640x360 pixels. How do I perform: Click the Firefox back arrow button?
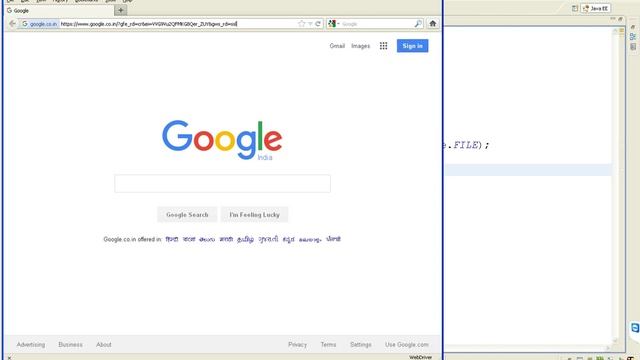click(x=12, y=24)
